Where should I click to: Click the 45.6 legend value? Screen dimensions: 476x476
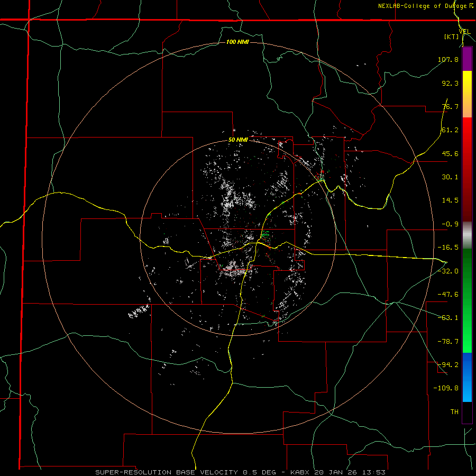pyautogui.click(x=450, y=153)
